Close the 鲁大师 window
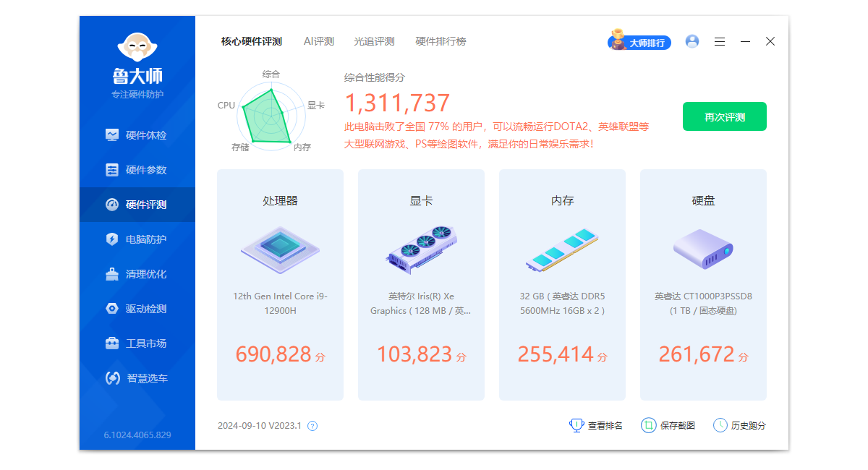Image resolution: width=868 pixels, height=470 pixels. pyautogui.click(x=770, y=41)
